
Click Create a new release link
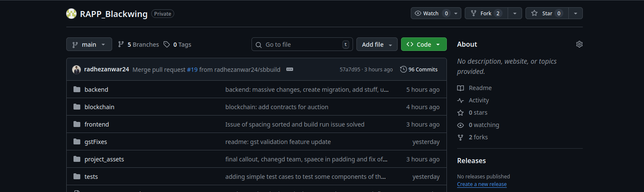coord(482,184)
